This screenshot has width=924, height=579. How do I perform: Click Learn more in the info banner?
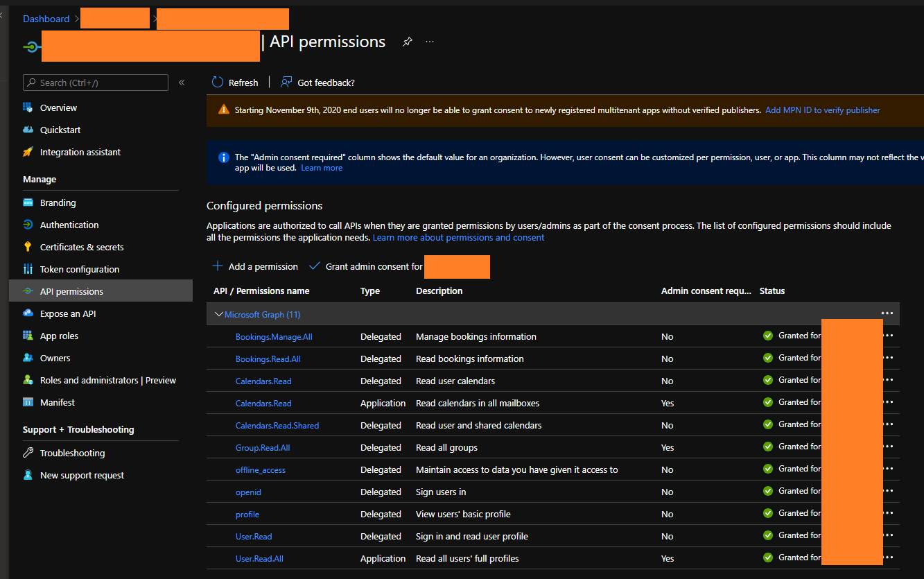[322, 168]
